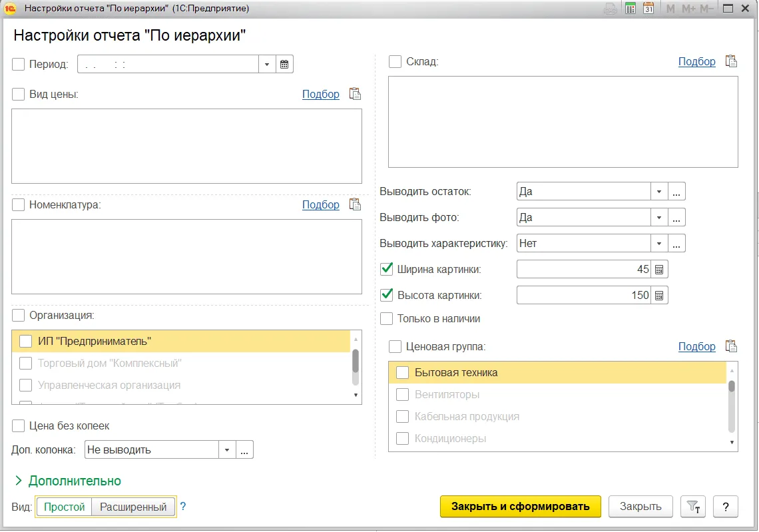Click the M memory button in title bar
Viewport: 759px width, 532px height.
(670, 8)
